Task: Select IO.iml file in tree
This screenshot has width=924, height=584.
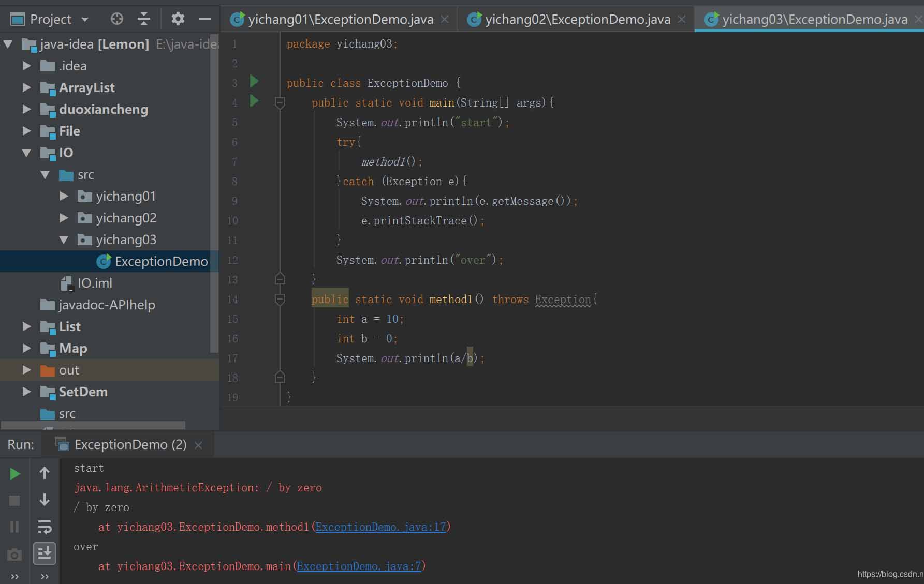Action: pyautogui.click(x=87, y=283)
